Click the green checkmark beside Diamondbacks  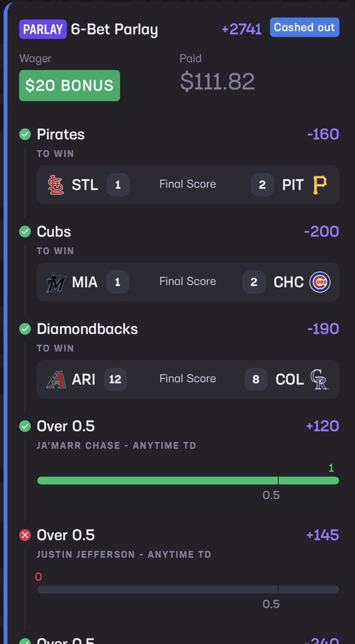click(x=25, y=329)
